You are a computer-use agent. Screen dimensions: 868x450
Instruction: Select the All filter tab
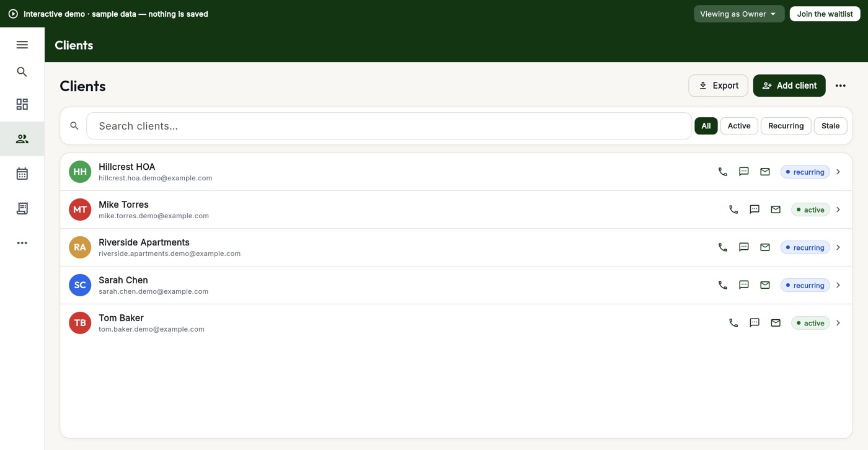706,126
